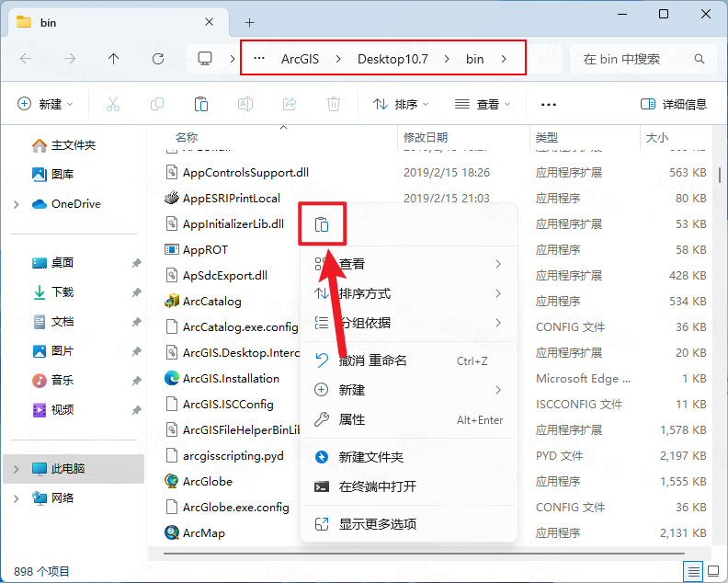Click the chevron after Desktop10.7 in address bar
728x583 pixels.
point(447,59)
